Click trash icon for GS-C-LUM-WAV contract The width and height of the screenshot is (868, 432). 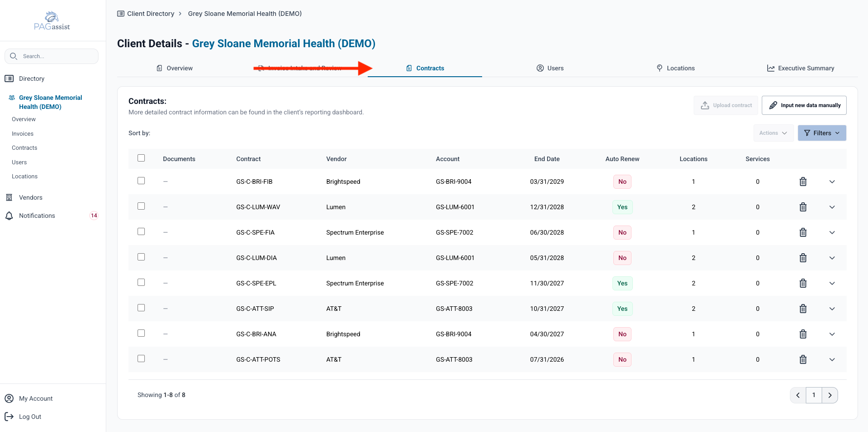click(x=803, y=207)
